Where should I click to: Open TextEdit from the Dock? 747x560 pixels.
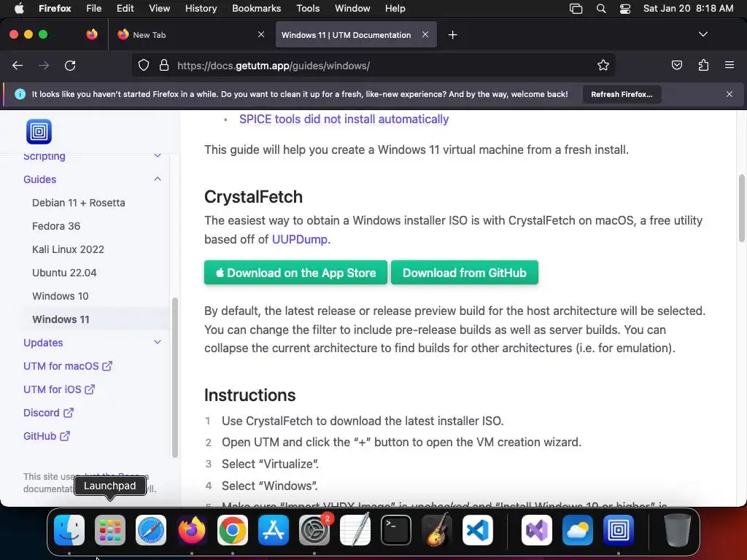tap(355, 529)
